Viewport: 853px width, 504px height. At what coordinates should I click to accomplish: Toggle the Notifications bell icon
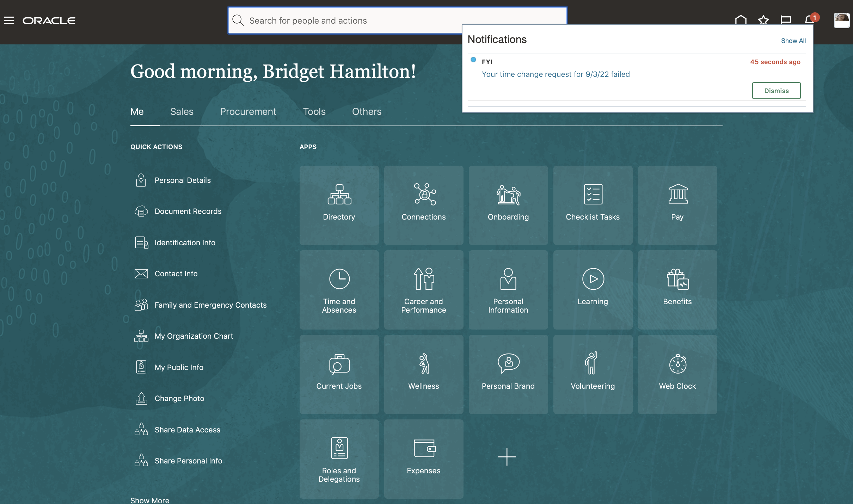pyautogui.click(x=809, y=20)
